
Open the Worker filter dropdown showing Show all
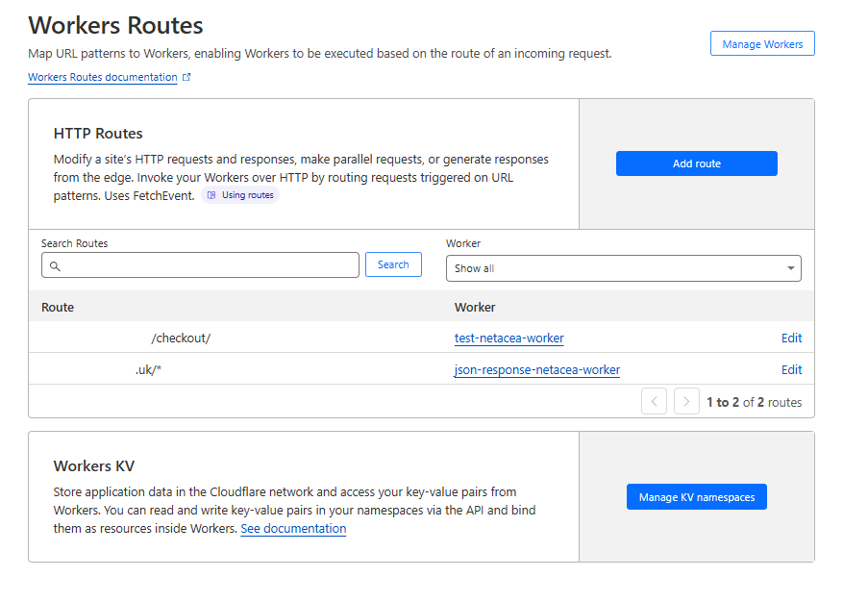point(623,268)
